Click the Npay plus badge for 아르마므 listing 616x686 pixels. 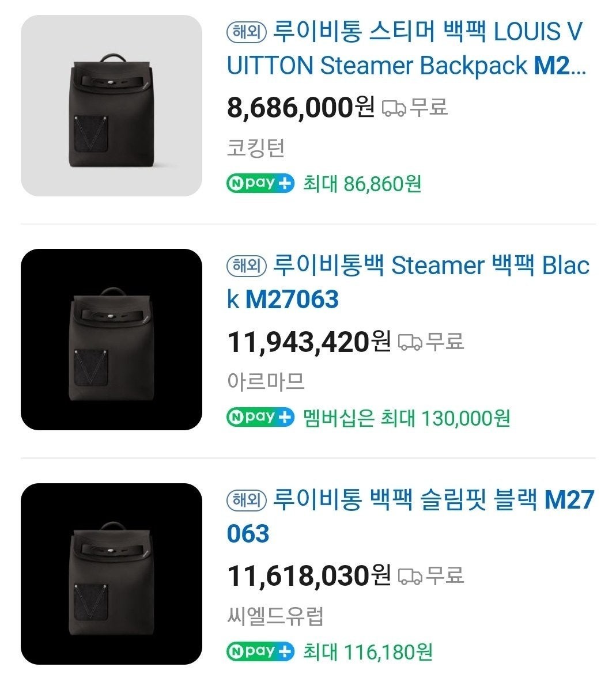tap(260, 418)
